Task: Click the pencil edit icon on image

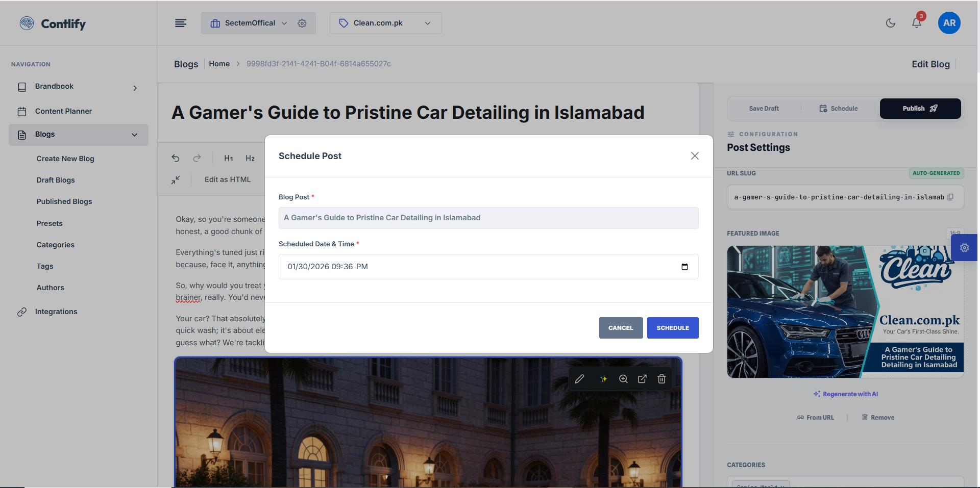Action: click(579, 379)
